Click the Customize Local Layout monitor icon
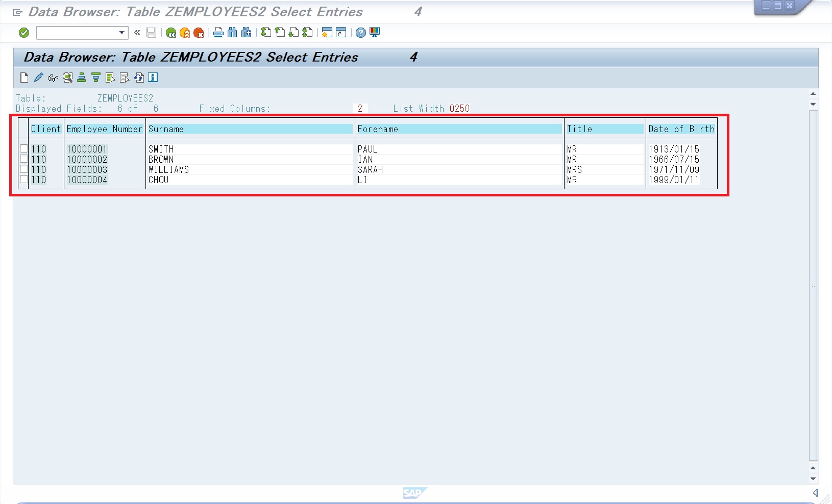832x504 pixels. tap(375, 33)
